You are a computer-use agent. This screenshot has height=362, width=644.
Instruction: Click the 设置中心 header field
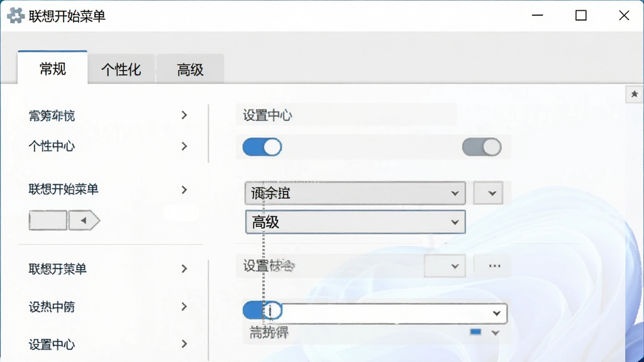[x=346, y=115]
